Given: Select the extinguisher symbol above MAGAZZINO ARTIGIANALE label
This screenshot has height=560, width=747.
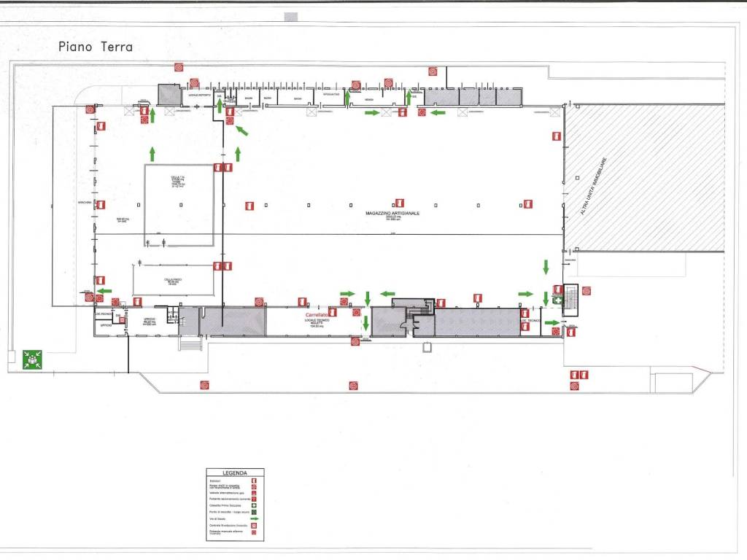Looking at the screenshot, I should click(x=400, y=203).
